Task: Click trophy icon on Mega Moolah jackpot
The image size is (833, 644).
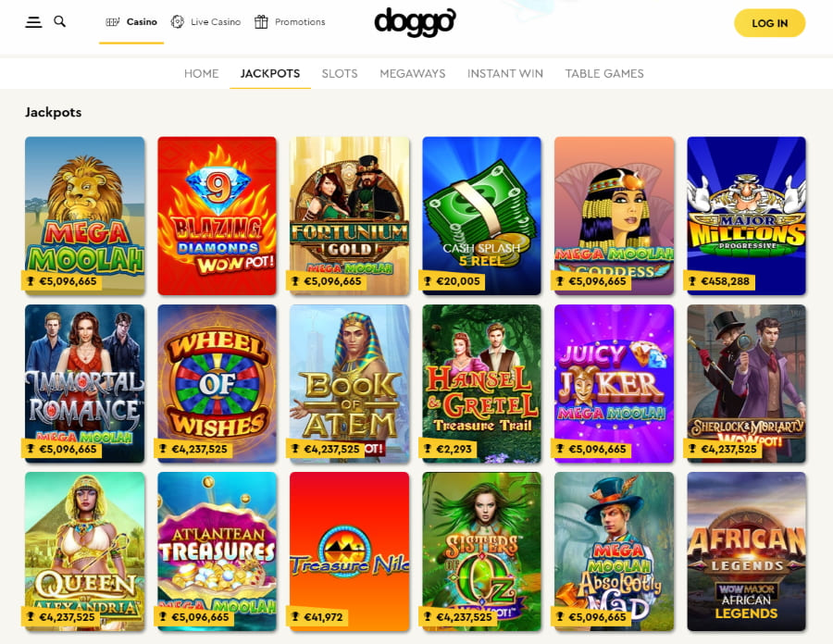Action: tap(31, 281)
